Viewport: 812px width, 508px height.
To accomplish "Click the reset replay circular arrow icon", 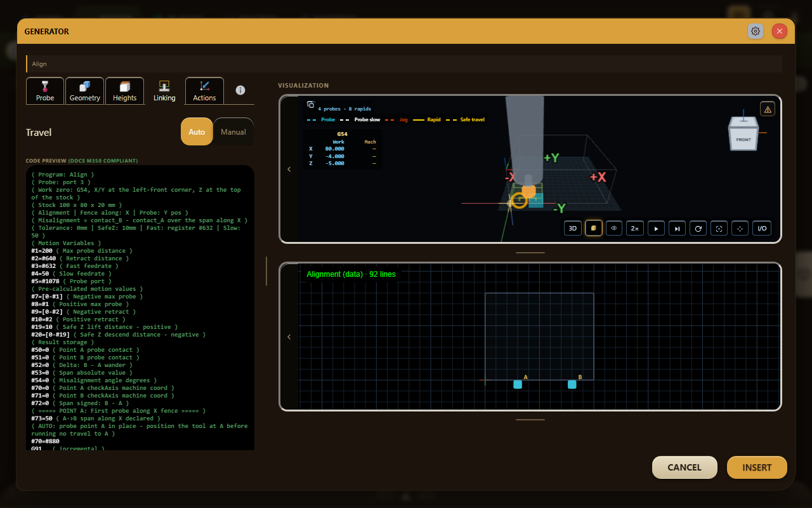I will (x=698, y=228).
